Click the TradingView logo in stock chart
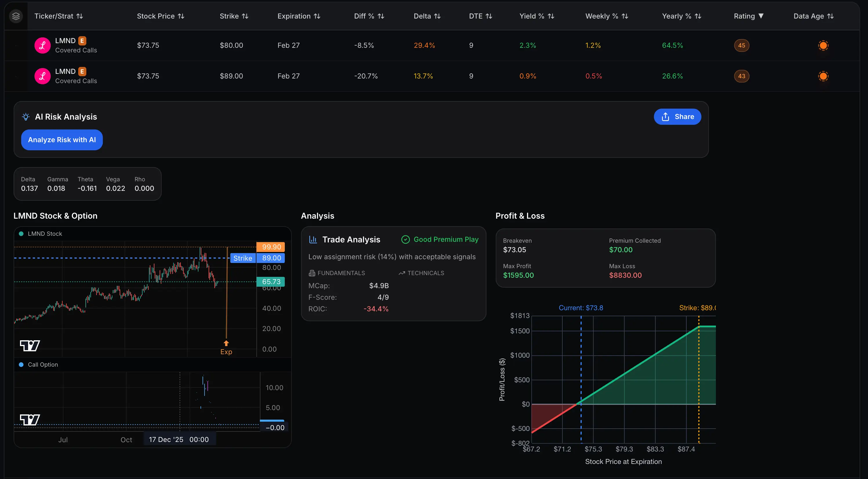This screenshot has width=868, height=479. (30, 345)
